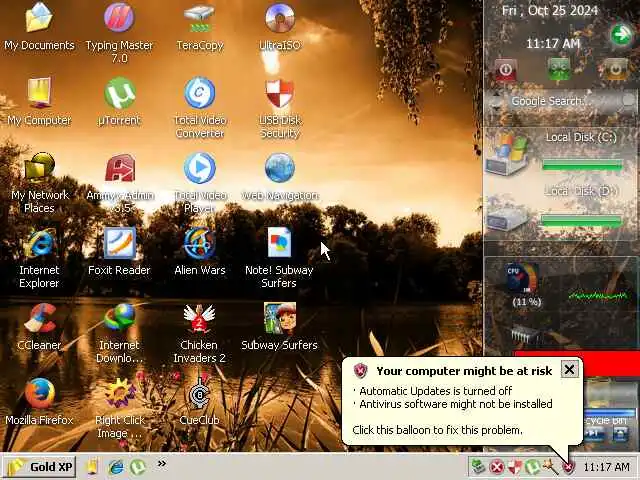
Task: Click the Local Disk (D:) usage bar
Action: click(581, 220)
